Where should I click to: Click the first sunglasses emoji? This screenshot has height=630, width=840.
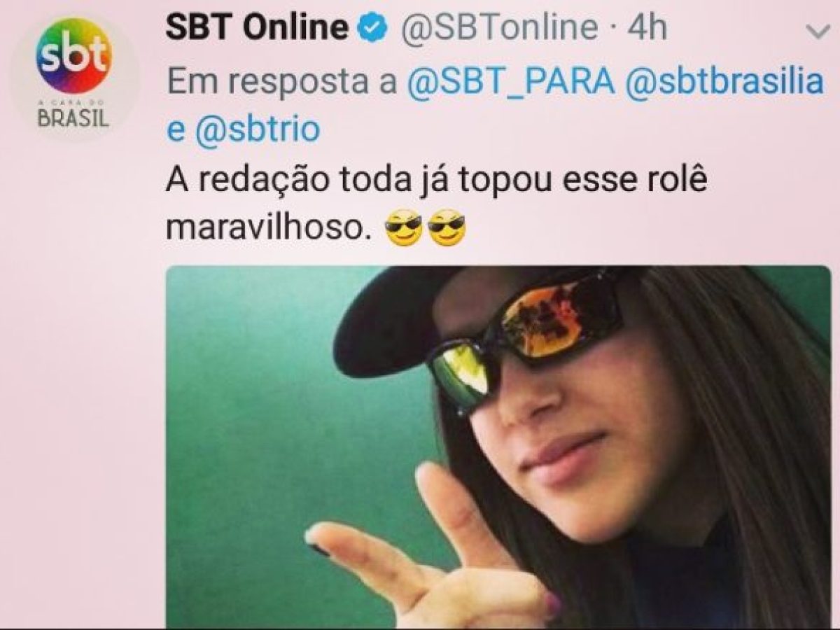[x=404, y=228]
